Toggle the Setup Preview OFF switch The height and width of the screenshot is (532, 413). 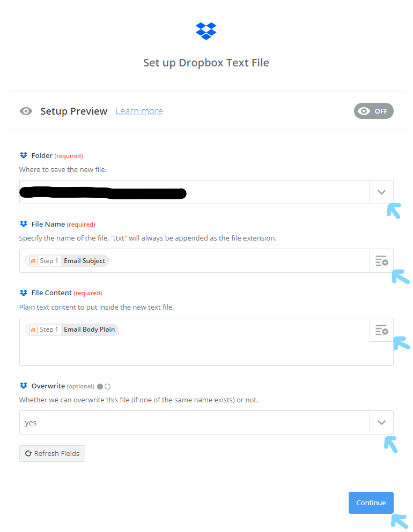click(x=373, y=111)
